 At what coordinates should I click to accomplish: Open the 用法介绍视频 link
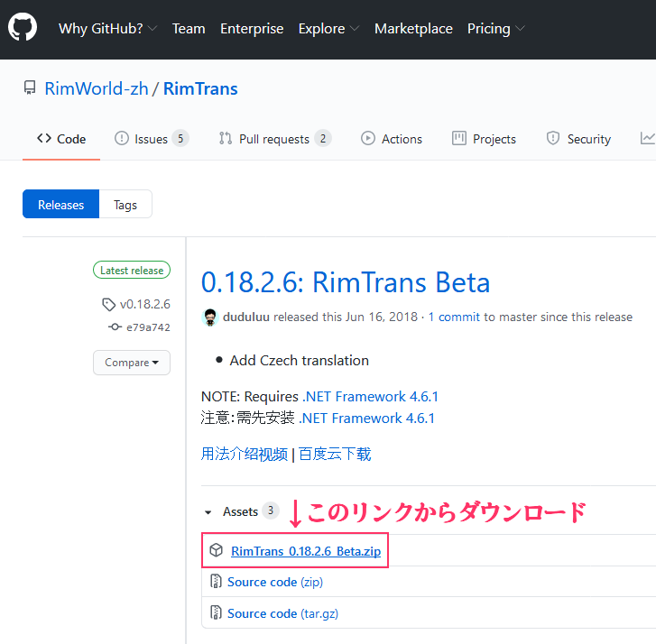(x=245, y=455)
